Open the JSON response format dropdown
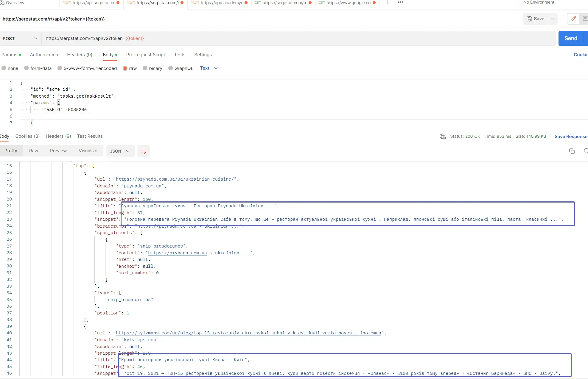The height and width of the screenshot is (379, 588). click(120, 151)
